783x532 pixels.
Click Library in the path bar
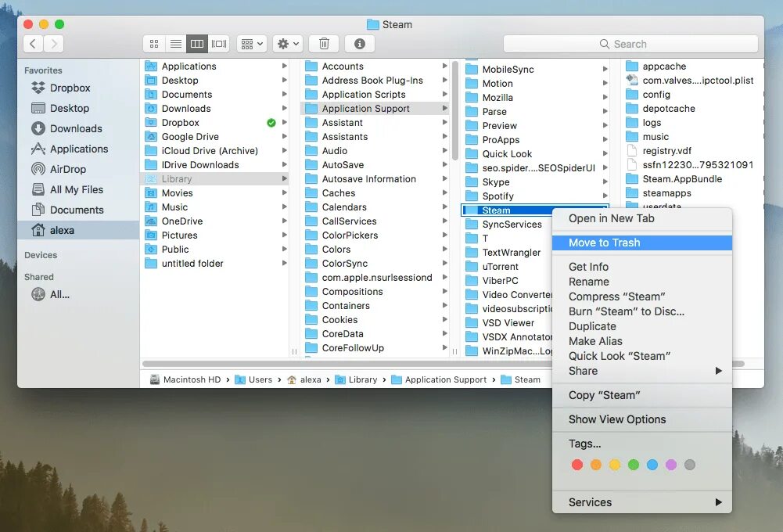click(356, 379)
